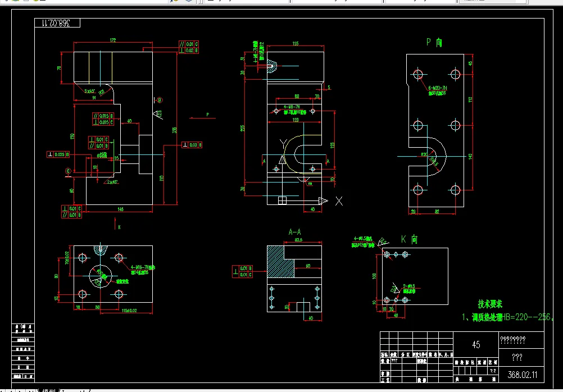563x392 pixels.
Task: Select the 4-M8-7H thread callout
Action: click(292, 107)
